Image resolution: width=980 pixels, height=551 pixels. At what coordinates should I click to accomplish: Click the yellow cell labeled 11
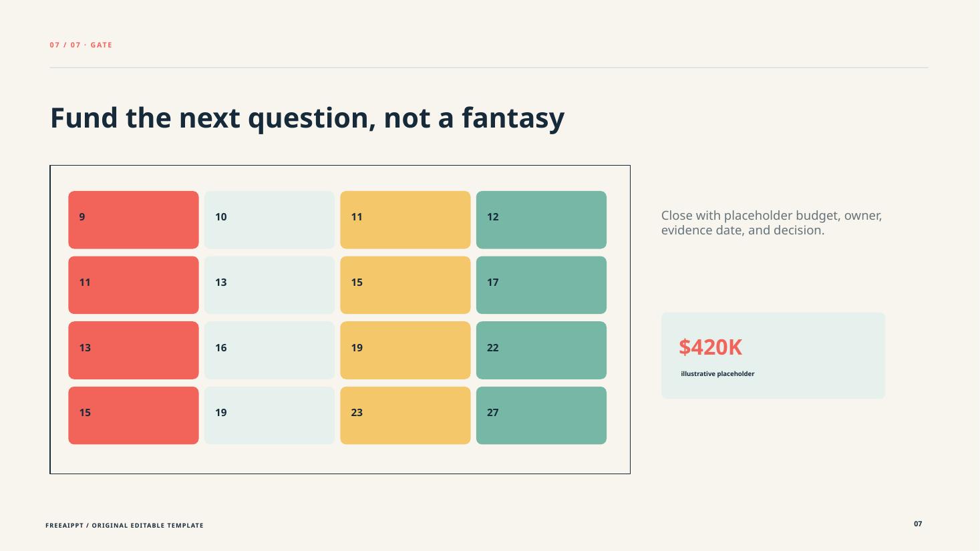pos(405,220)
